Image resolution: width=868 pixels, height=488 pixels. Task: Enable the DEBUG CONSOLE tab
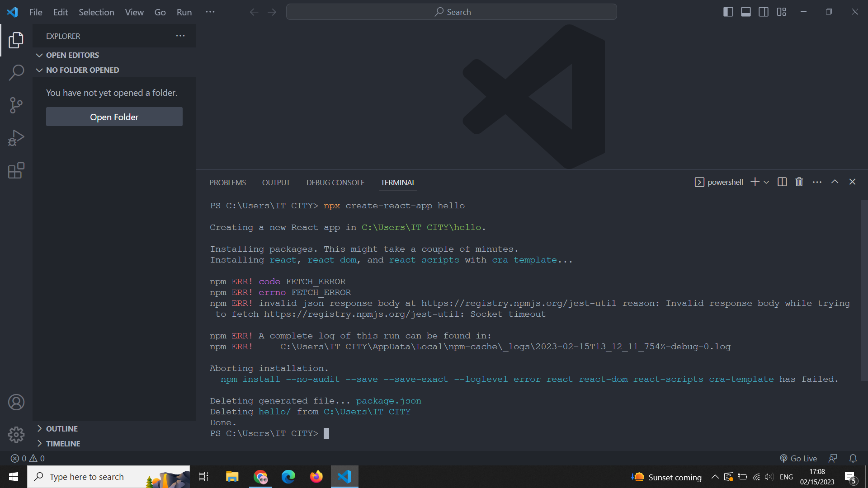(335, 183)
